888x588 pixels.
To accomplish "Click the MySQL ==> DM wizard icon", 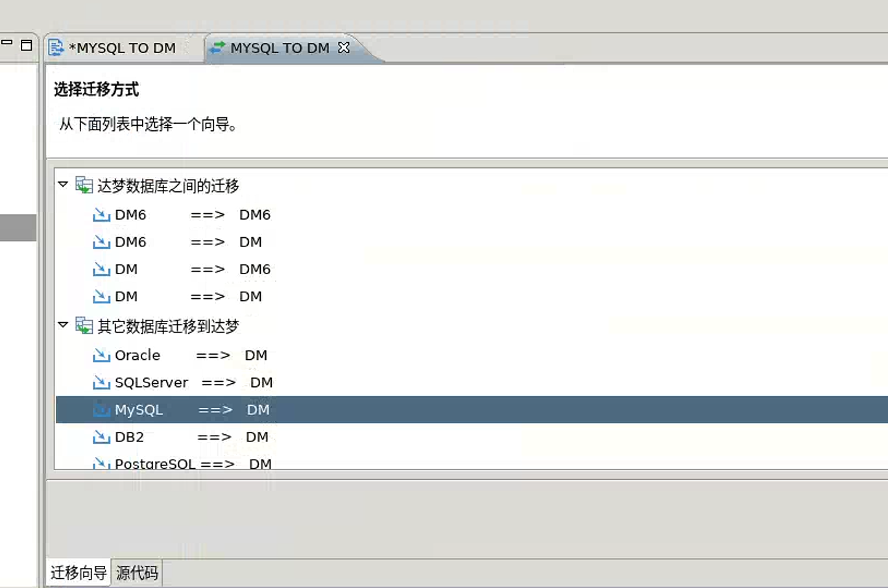I will tap(101, 410).
